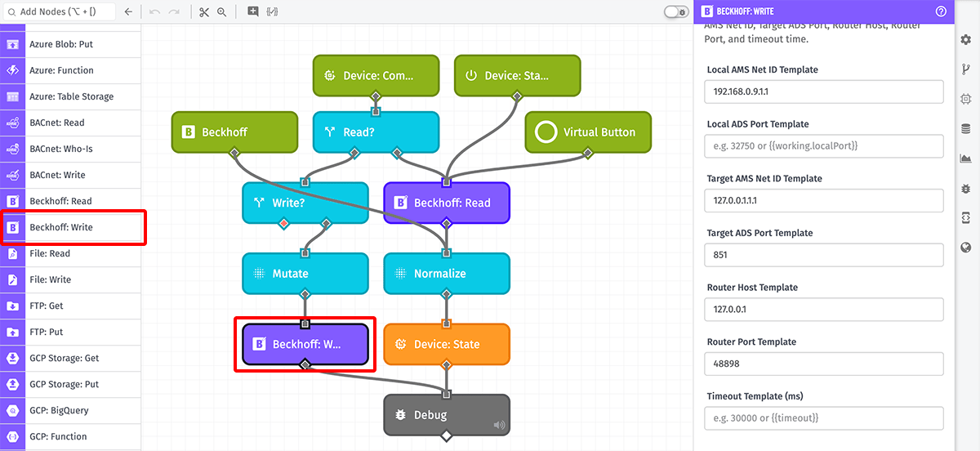Select GCP Storage: Get in the node palette
The width and height of the screenshot is (980, 451).
70,358
